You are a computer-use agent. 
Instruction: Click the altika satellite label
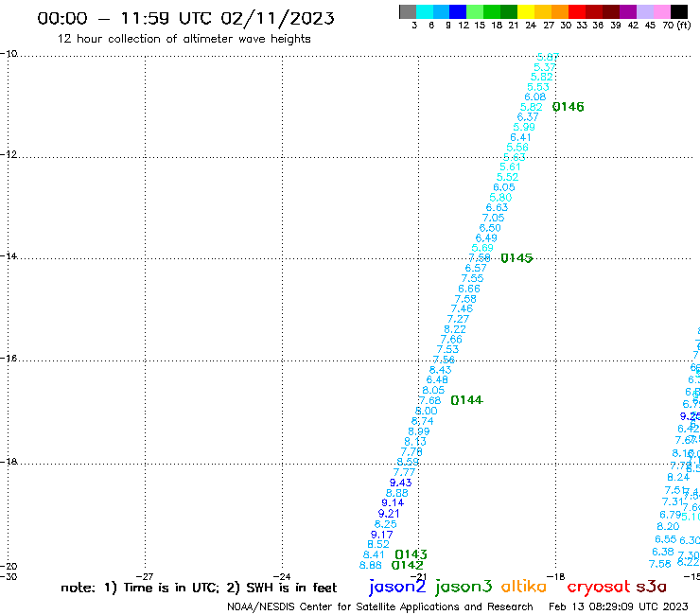tap(524, 587)
